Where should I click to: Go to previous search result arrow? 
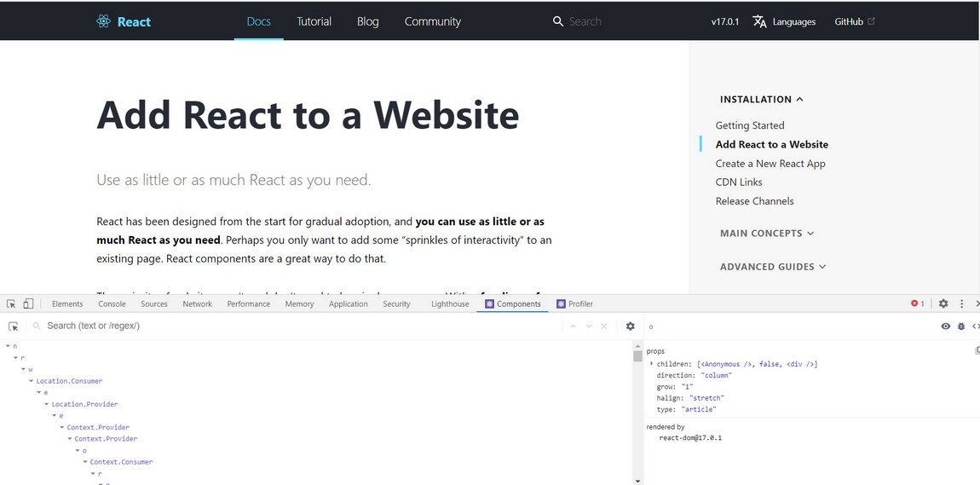574,326
